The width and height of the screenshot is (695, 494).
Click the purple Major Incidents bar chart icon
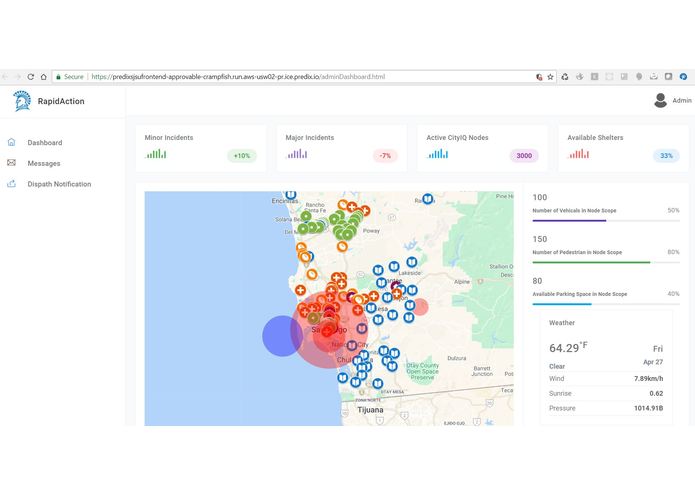tap(297, 154)
